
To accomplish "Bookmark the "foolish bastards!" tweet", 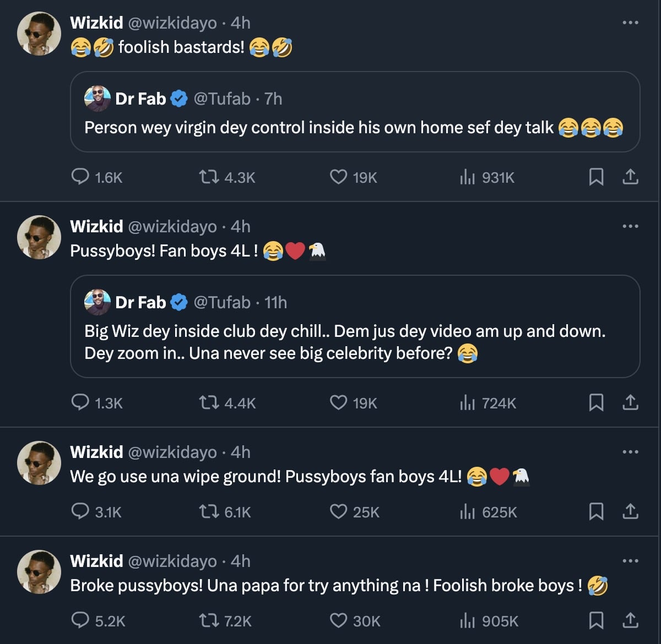I will tap(596, 177).
